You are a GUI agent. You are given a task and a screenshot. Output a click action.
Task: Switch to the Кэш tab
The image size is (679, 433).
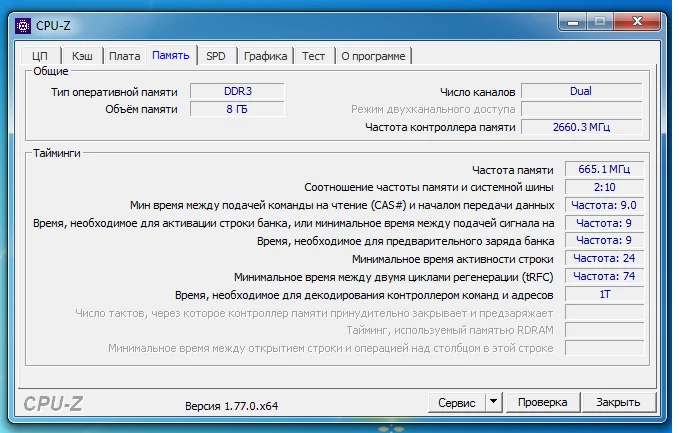[82, 56]
